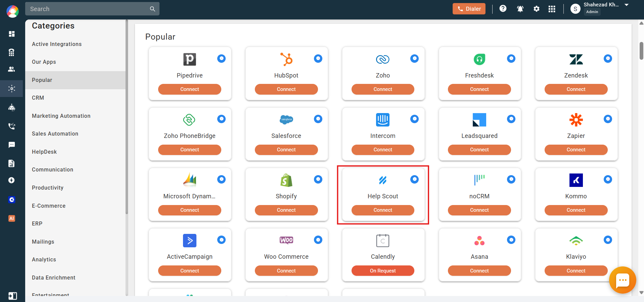The image size is (644, 302).
Task: Expand the user account dropdown arrow
Action: click(627, 5)
